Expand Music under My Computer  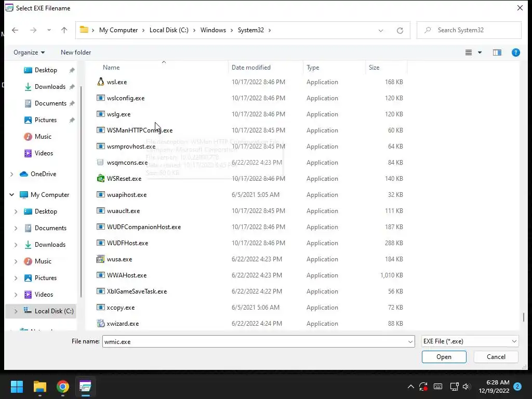click(16, 261)
